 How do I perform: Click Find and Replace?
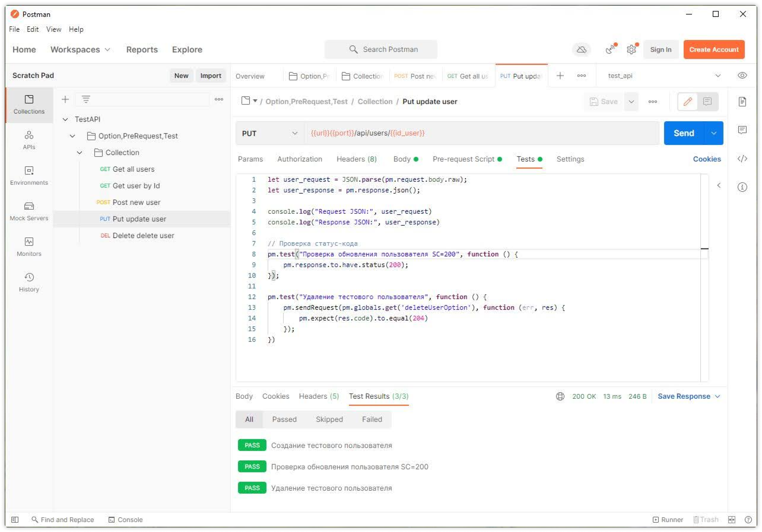[x=63, y=520]
